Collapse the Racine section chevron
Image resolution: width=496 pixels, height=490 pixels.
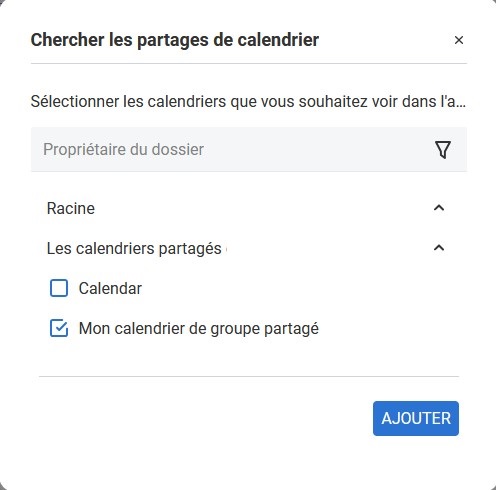pyautogui.click(x=439, y=208)
